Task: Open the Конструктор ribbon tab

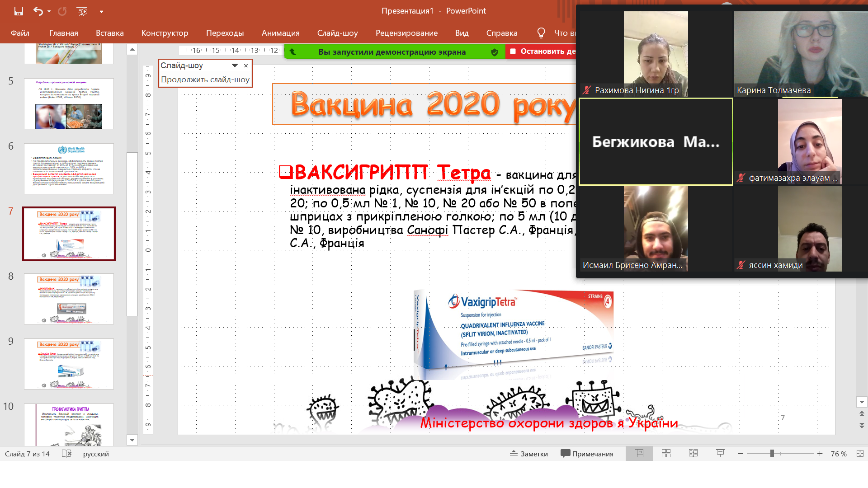Action: 165,33
